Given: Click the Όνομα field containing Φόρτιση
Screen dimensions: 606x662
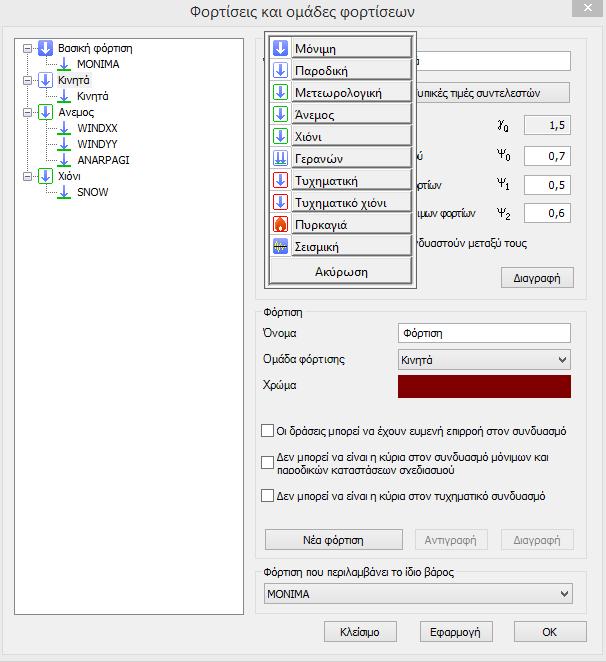Looking at the screenshot, I should point(484,333).
